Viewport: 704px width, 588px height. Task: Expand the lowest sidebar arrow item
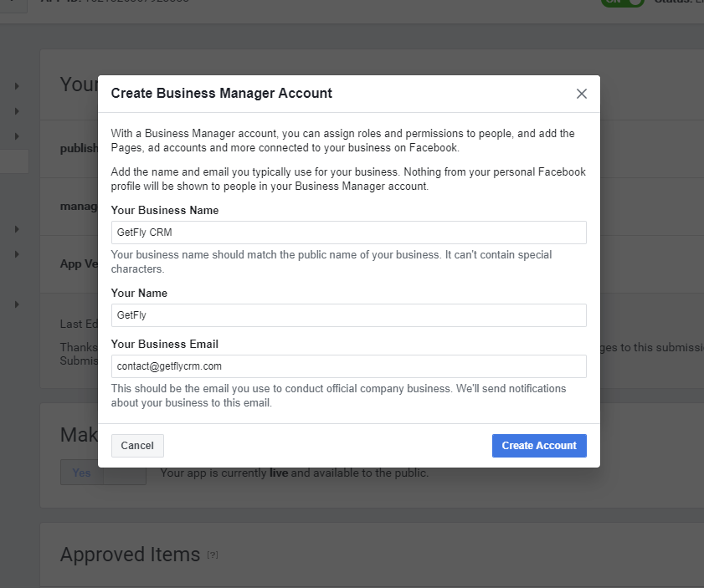(17, 304)
